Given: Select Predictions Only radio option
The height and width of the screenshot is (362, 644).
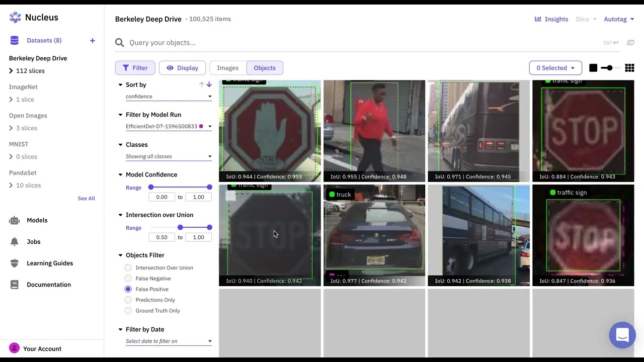Looking at the screenshot, I should point(128,300).
